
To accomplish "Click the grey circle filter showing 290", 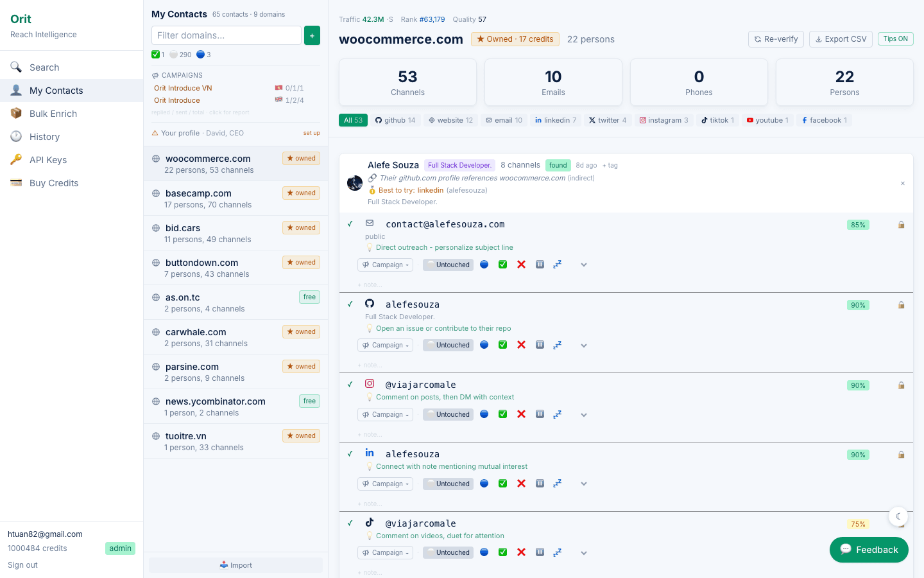I will click(180, 55).
